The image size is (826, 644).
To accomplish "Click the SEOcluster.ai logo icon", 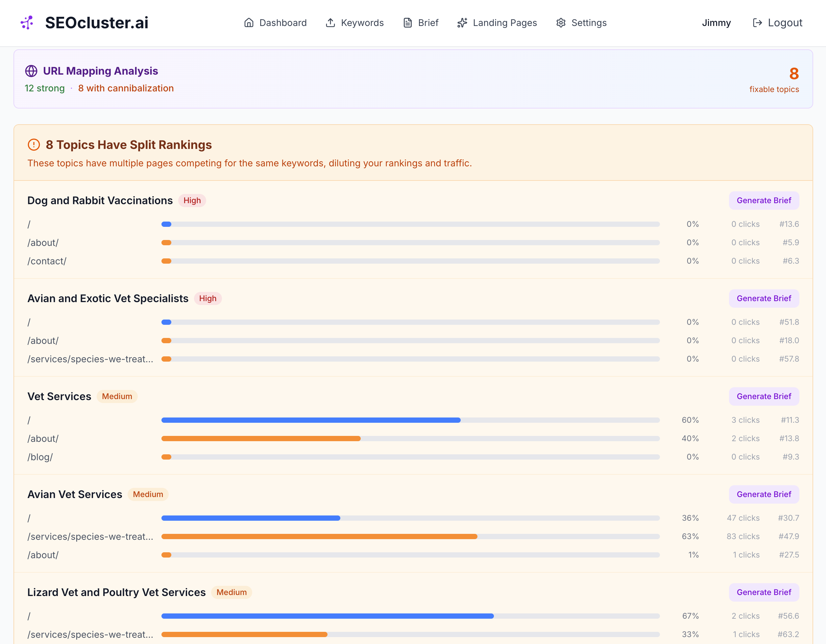I will tap(27, 23).
